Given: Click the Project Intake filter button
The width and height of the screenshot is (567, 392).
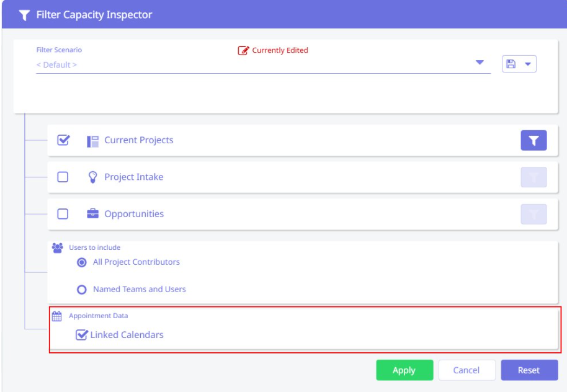Looking at the screenshot, I should coord(534,177).
